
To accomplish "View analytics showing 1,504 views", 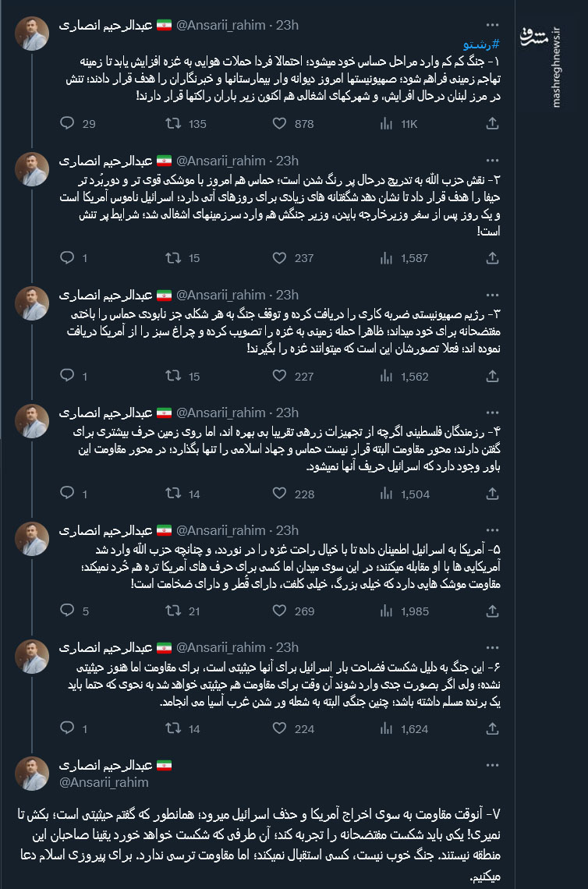I will coord(386,493).
